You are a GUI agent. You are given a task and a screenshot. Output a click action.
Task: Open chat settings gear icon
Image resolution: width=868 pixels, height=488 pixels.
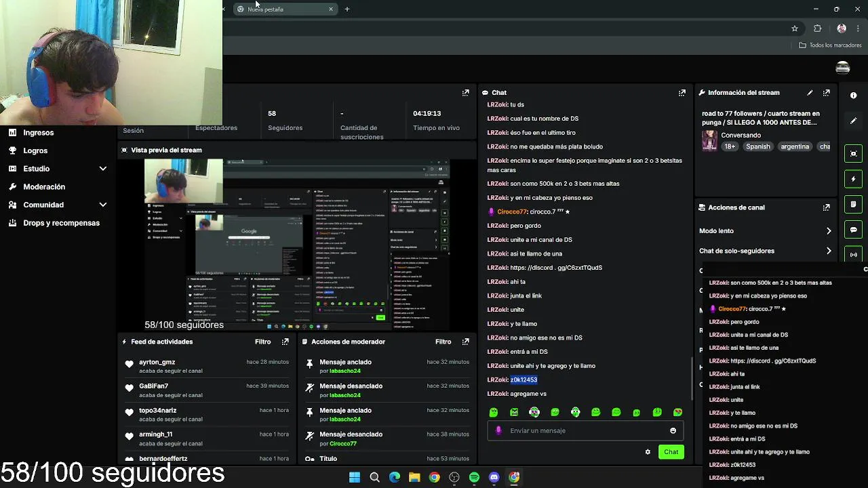coord(648,452)
